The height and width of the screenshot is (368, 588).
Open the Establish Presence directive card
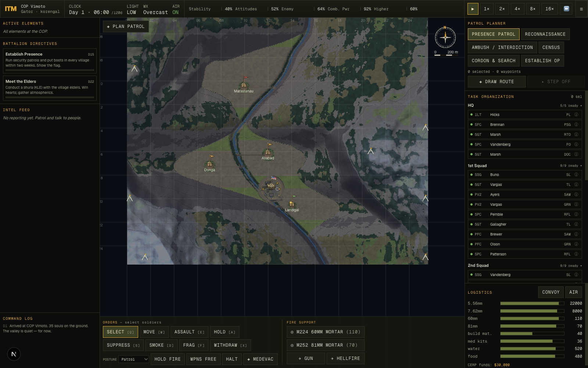pyautogui.click(x=50, y=61)
